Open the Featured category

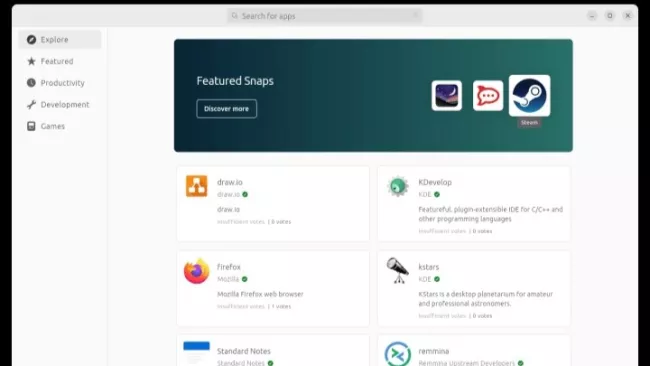coord(60,61)
